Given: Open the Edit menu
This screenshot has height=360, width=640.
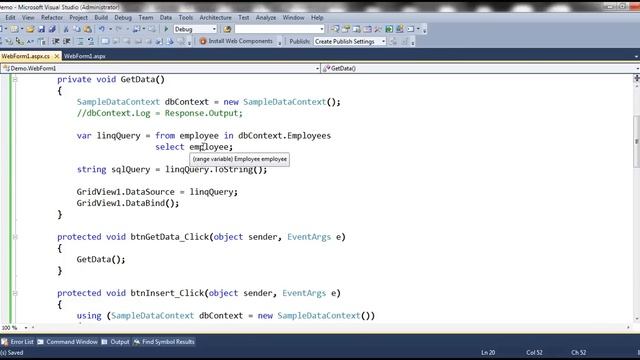Looking at the screenshot, I should (10, 18).
